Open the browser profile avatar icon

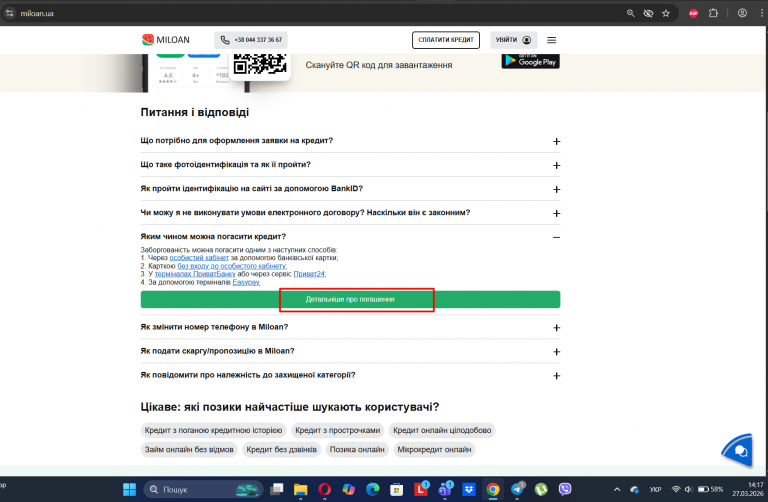[743, 13]
